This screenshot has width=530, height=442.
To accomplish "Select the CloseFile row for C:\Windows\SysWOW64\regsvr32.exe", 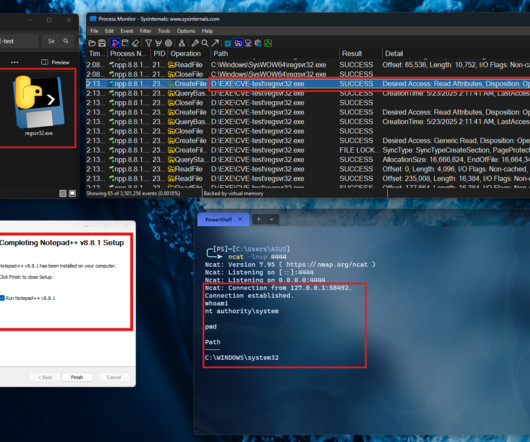I will point(308,74).
